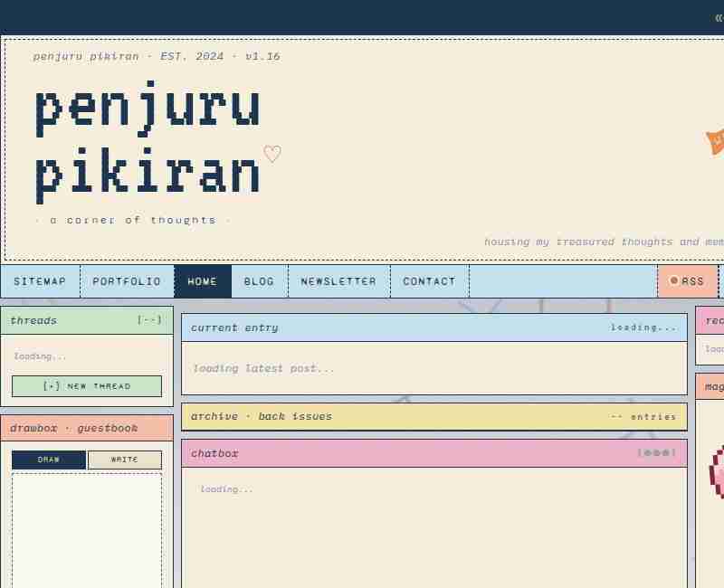Open the RSS feed button
This screenshot has width=724, height=588.
[687, 281]
